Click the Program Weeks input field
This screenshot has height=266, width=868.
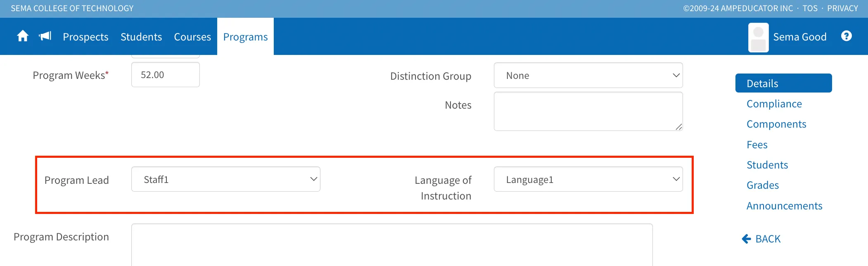[x=165, y=75]
